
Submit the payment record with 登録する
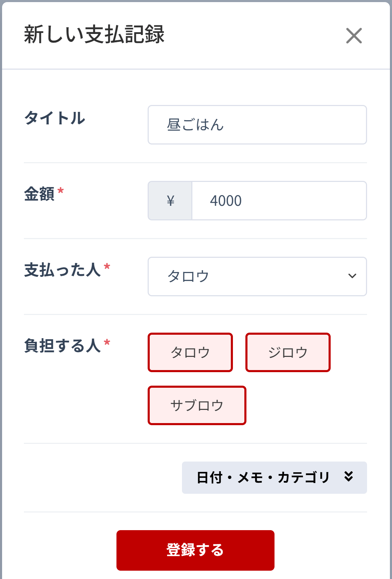click(x=195, y=550)
